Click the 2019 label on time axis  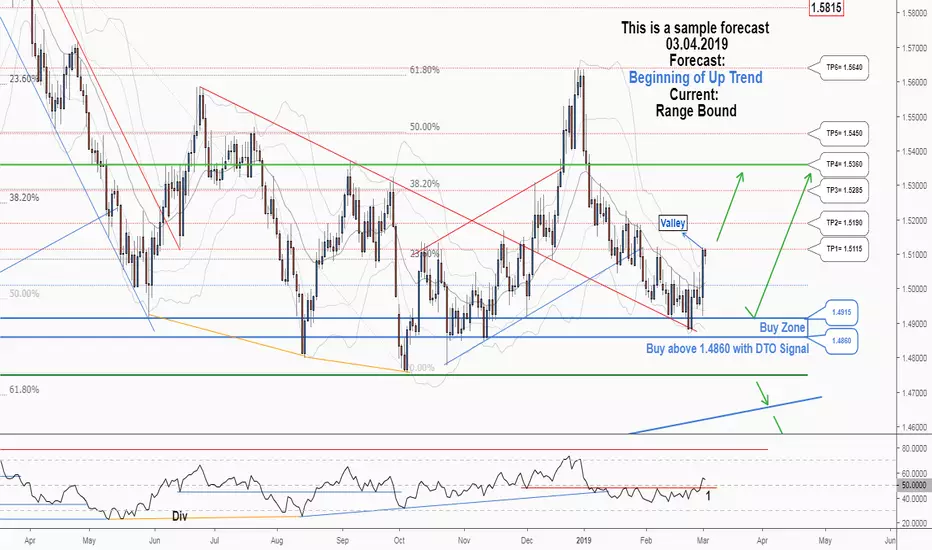(x=584, y=540)
